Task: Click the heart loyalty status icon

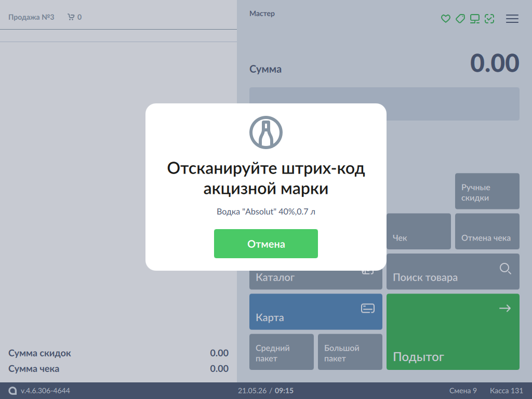Action: (x=445, y=19)
